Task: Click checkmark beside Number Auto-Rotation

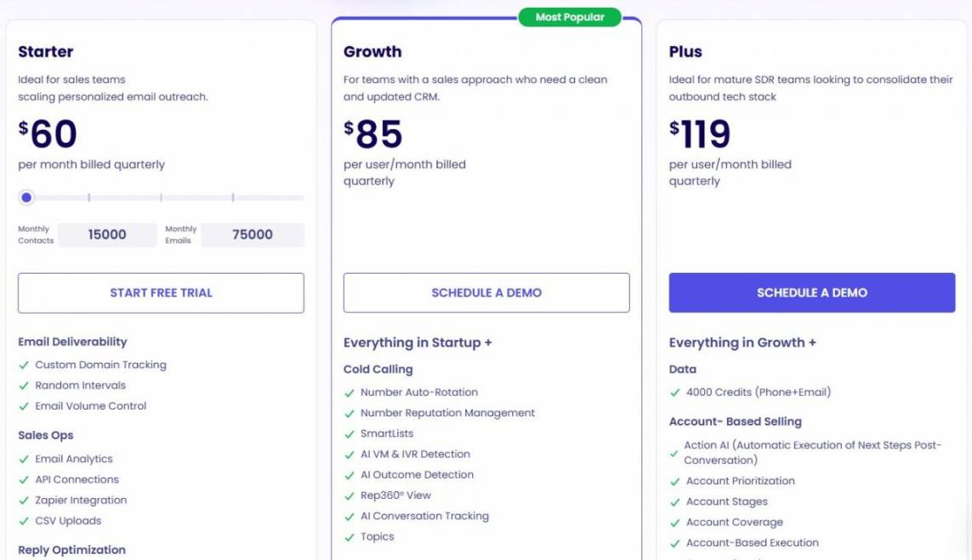Action: (349, 393)
